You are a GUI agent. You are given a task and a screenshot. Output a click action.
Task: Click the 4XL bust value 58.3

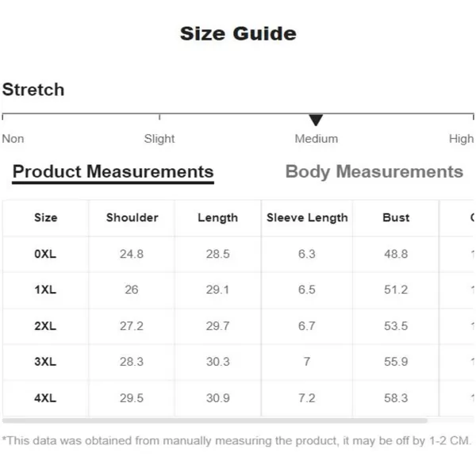(x=396, y=398)
